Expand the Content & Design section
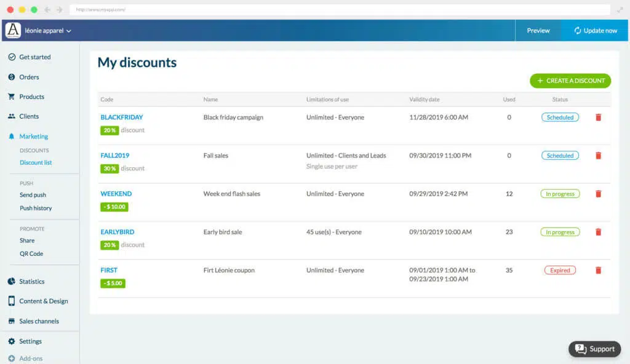The image size is (630, 364). point(43,301)
